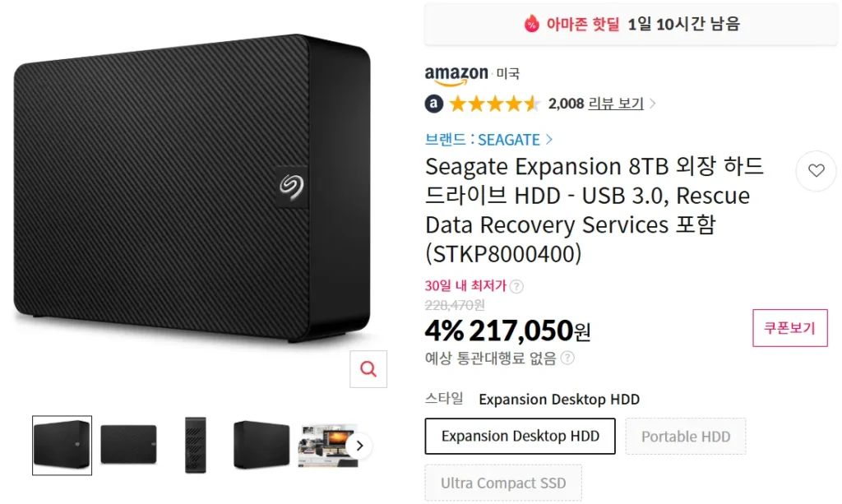Select the Ultra Compact SSD style option

coord(502,483)
